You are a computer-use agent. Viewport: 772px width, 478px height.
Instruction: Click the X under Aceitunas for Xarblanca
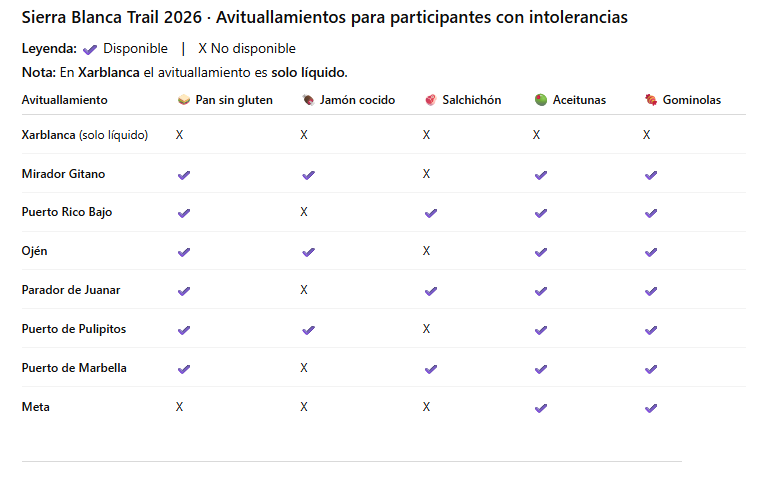[x=537, y=134]
